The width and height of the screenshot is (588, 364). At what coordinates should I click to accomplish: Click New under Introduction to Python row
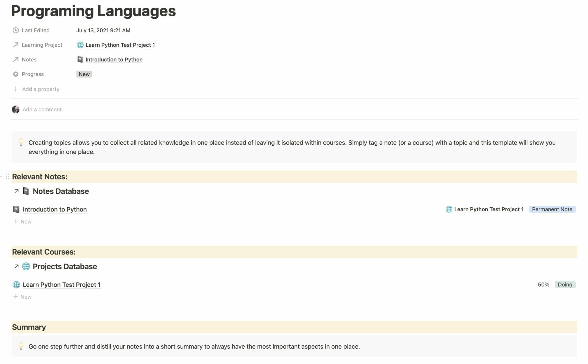(x=25, y=221)
